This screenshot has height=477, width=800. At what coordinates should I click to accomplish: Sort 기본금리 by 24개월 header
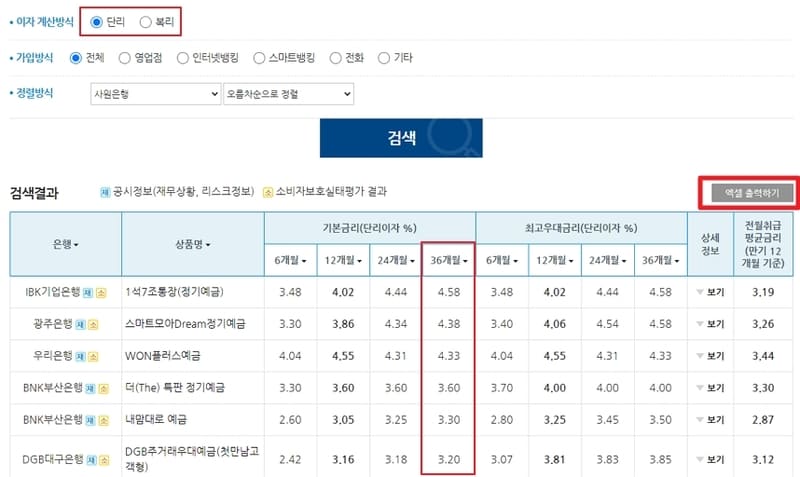[x=396, y=260]
